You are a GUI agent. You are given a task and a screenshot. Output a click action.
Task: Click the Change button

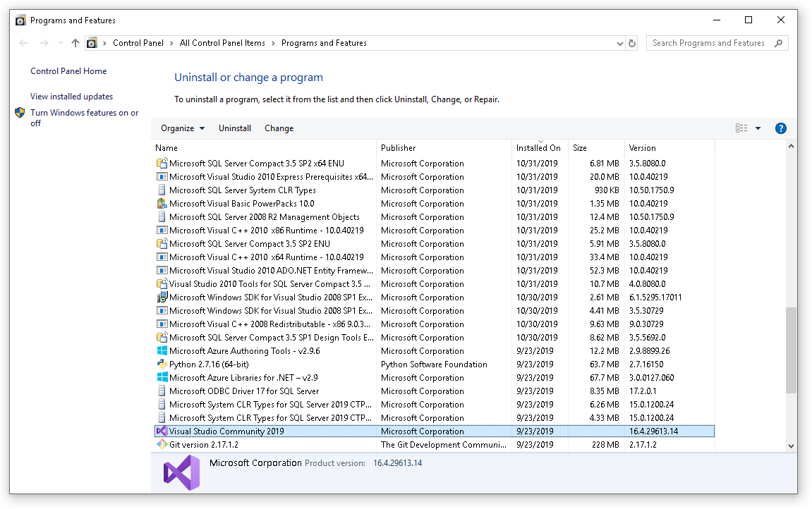point(279,128)
